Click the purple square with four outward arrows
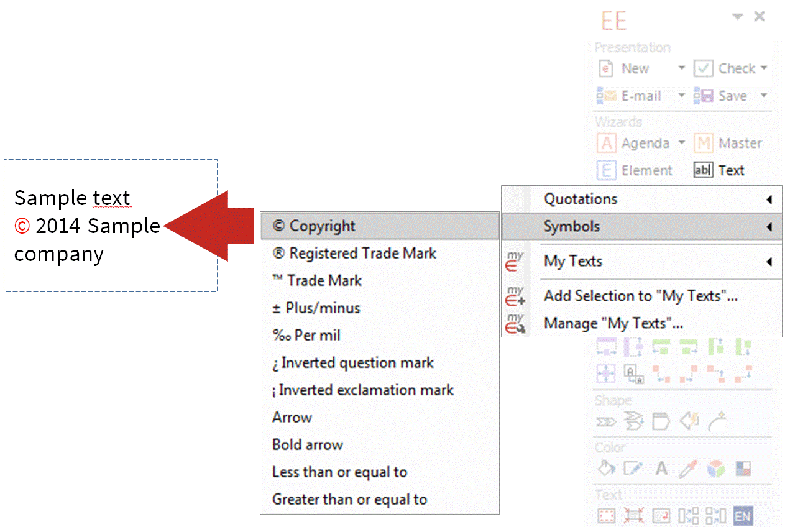 coord(605,373)
